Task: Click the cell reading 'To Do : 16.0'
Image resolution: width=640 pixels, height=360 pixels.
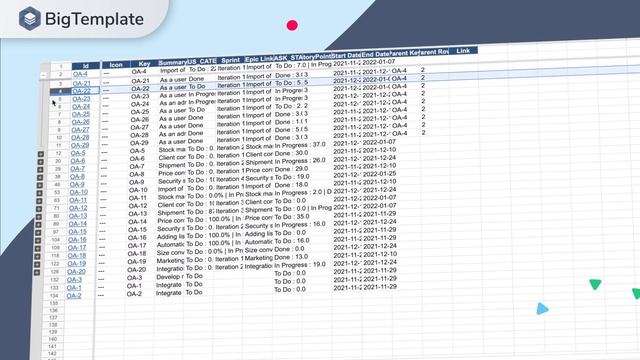Action: (x=292, y=241)
